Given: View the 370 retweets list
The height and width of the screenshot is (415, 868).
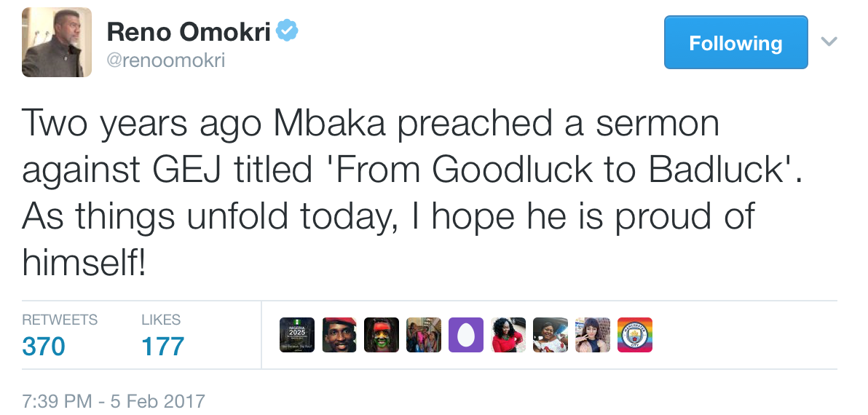Looking at the screenshot, I should 44,347.
